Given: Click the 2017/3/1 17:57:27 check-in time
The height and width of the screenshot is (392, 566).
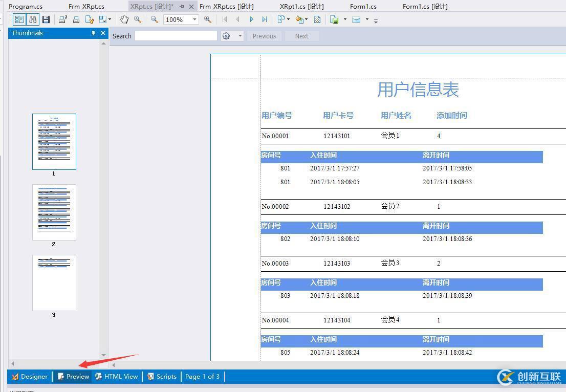Looking at the screenshot, I should pyautogui.click(x=335, y=168).
